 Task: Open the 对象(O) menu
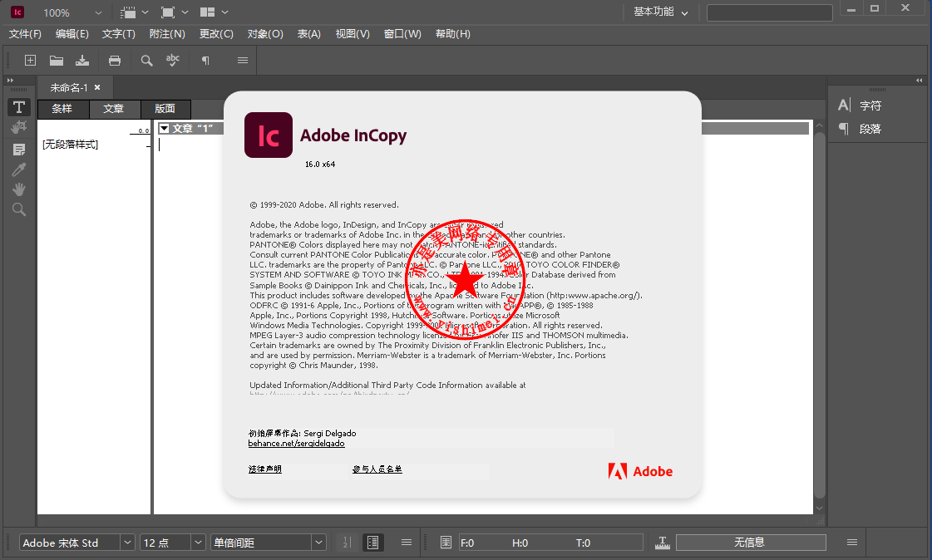click(265, 34)
